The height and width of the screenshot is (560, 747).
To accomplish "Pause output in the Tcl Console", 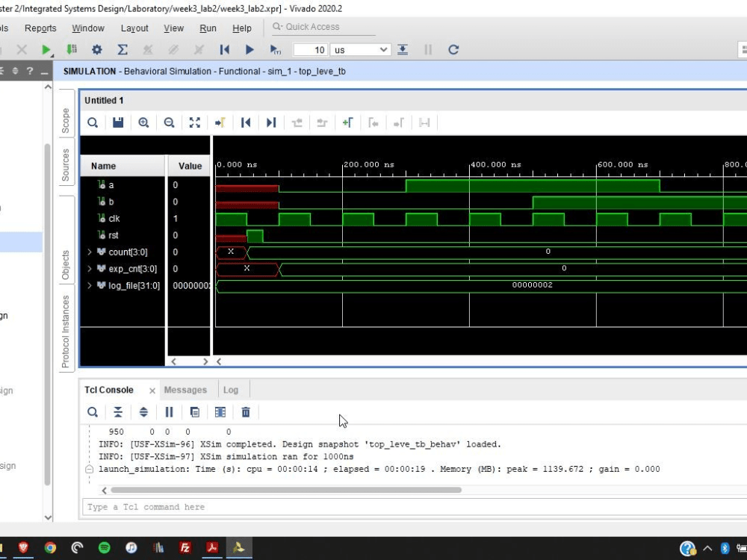I will (170, 412).
